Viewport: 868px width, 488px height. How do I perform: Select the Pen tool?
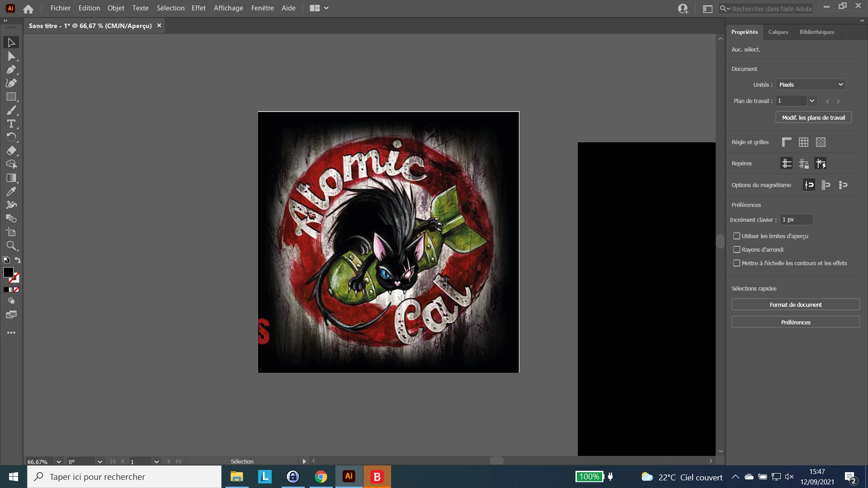(11, 70)
